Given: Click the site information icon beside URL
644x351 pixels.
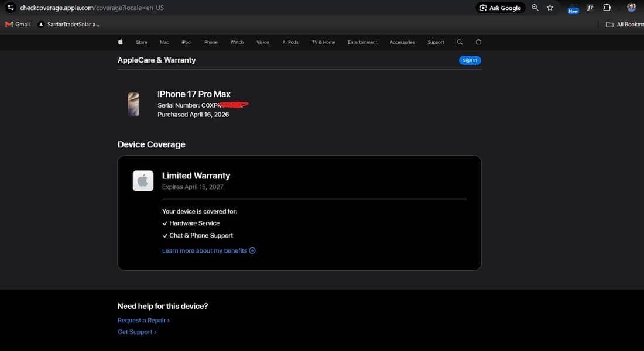Looking at the screenshot, I should 11,8.
